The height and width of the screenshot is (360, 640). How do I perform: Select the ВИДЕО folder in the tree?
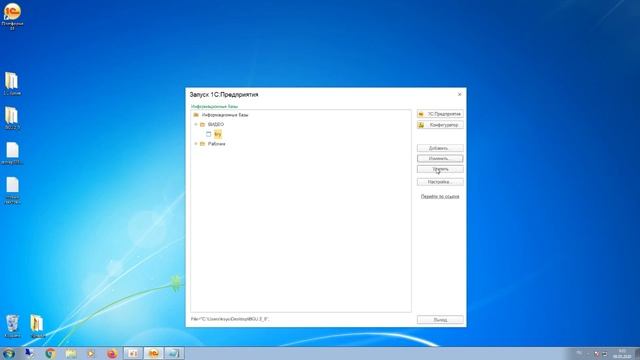coord(216,124)
